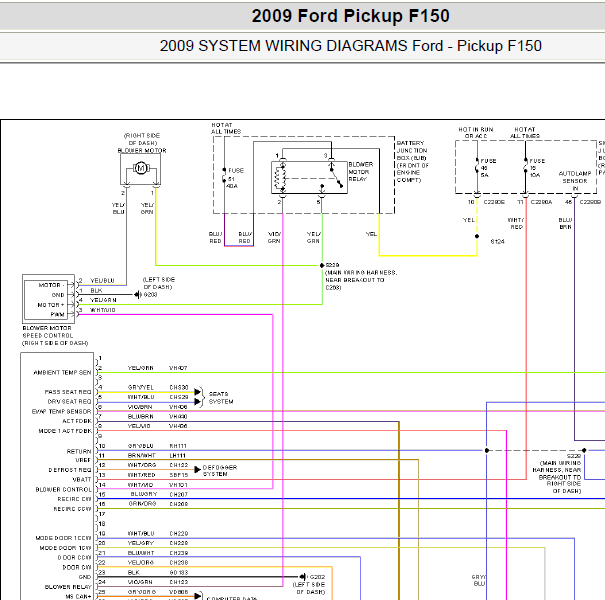Click the 'RECIRC CCW' pin label

[73, 509]
